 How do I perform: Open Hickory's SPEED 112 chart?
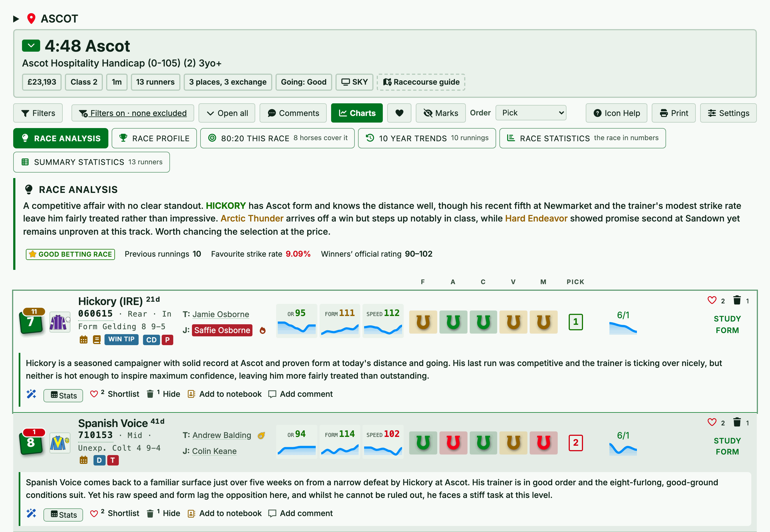(x=383, y=321)
